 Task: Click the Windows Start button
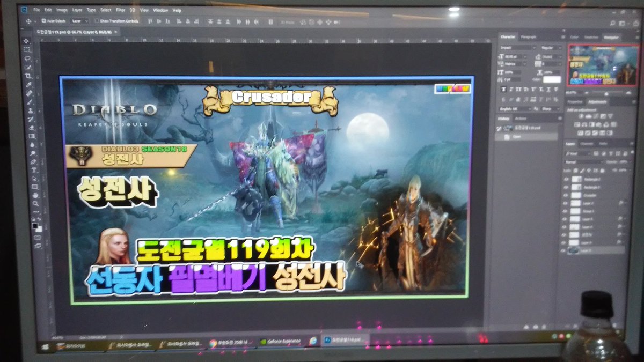click(x=46, y=346)
